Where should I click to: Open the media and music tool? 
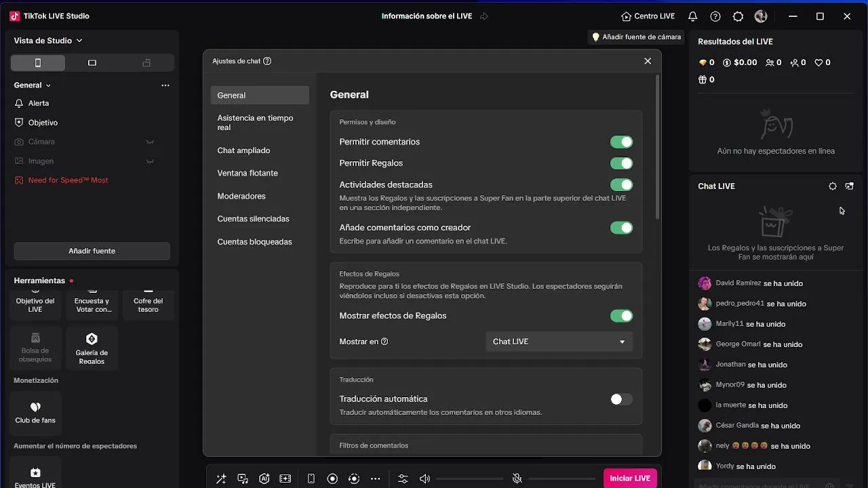click(243, 479)
